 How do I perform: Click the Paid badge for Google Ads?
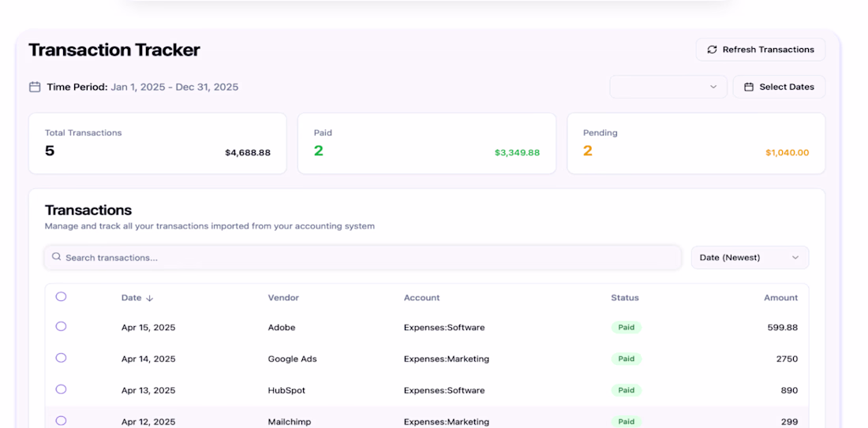pos(626,359)
